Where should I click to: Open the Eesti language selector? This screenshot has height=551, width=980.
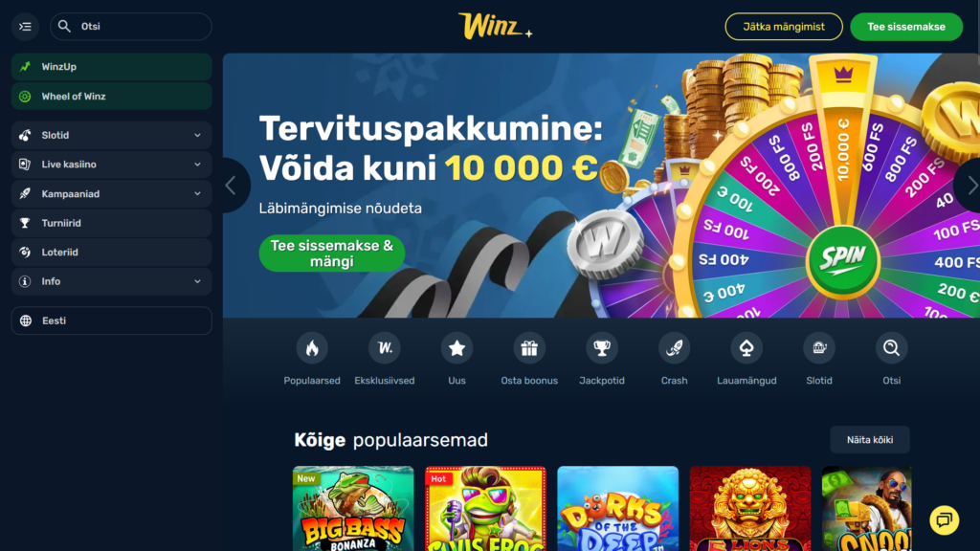111,320
